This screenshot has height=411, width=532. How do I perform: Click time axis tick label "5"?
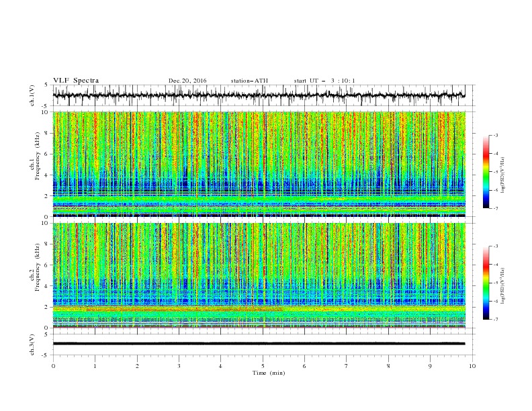tap(263, 366)
